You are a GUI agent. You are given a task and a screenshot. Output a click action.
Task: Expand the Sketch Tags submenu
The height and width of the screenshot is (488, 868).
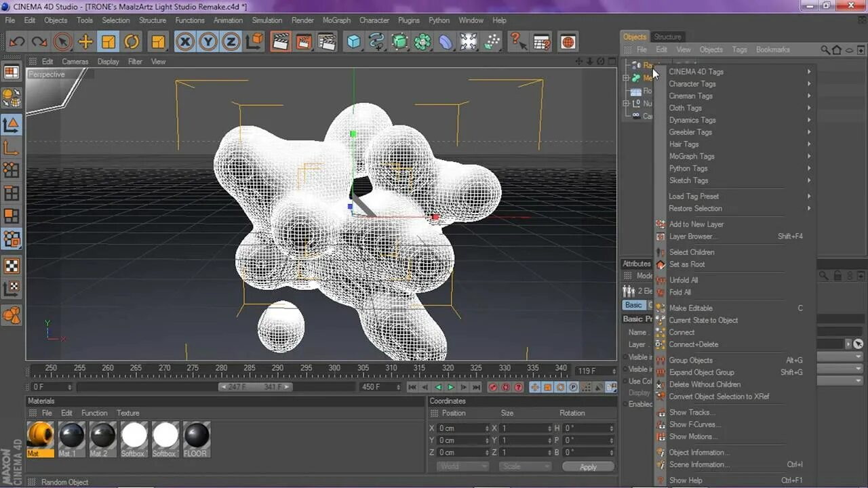click(736, 180)
